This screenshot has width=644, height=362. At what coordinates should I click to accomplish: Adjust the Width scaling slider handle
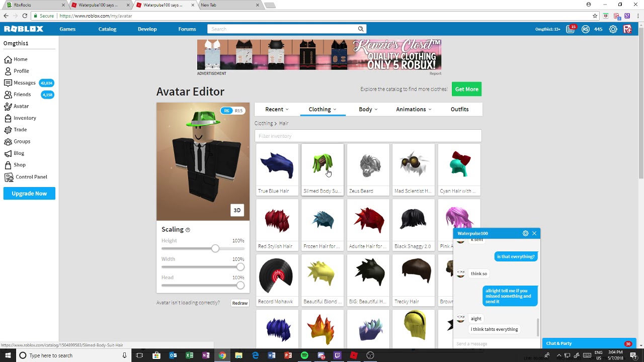tap(240, 267)
